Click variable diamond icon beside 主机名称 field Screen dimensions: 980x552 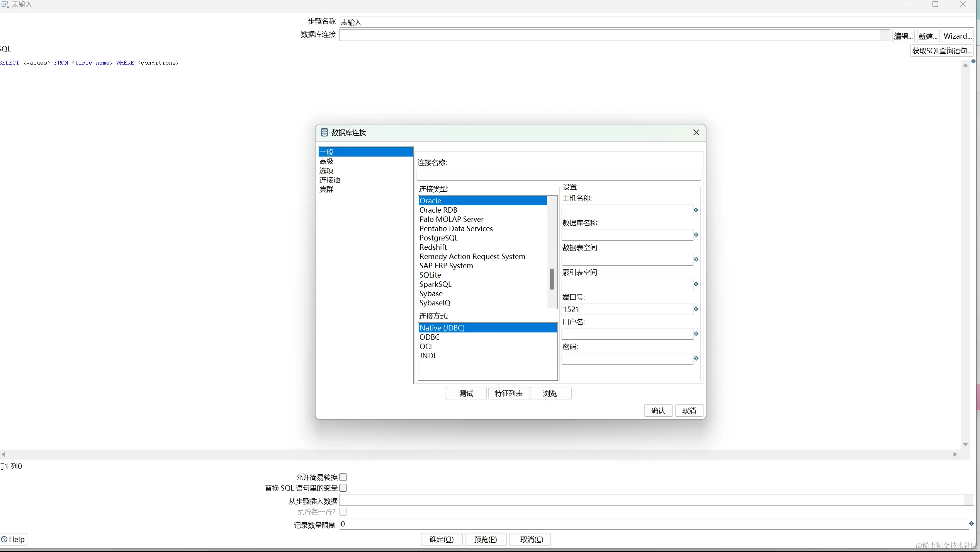696,210
